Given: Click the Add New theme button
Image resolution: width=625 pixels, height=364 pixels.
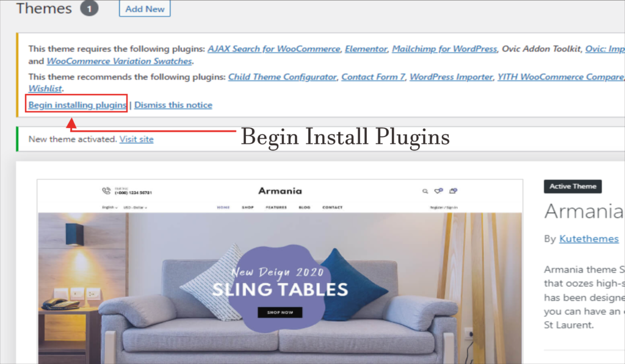Looking at the screenshot, I should 145,9.
